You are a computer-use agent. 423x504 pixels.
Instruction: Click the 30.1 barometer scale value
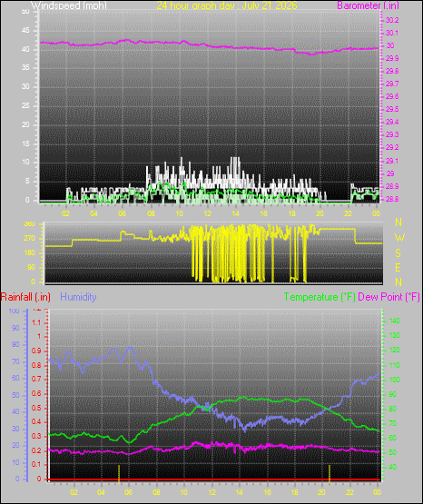coord(392,33)
